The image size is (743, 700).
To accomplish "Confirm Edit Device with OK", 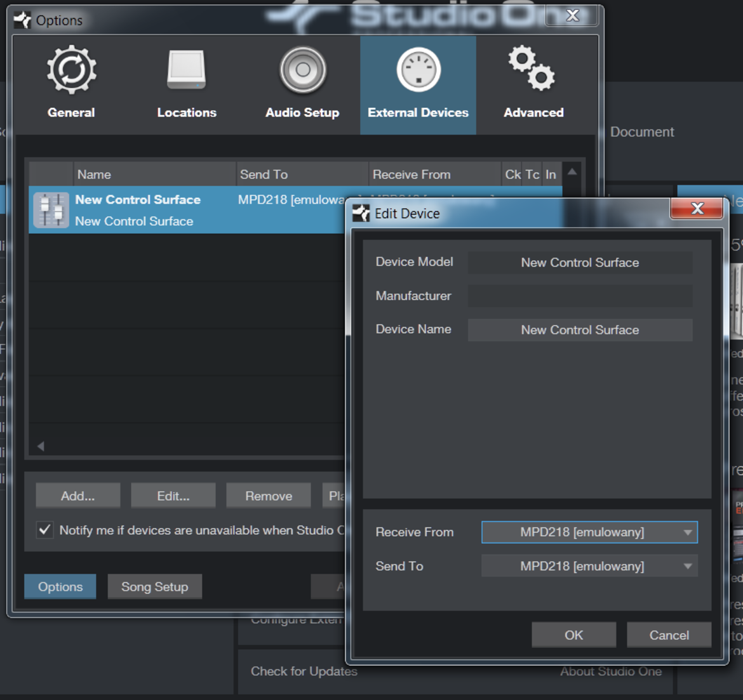I will (574, 635).
